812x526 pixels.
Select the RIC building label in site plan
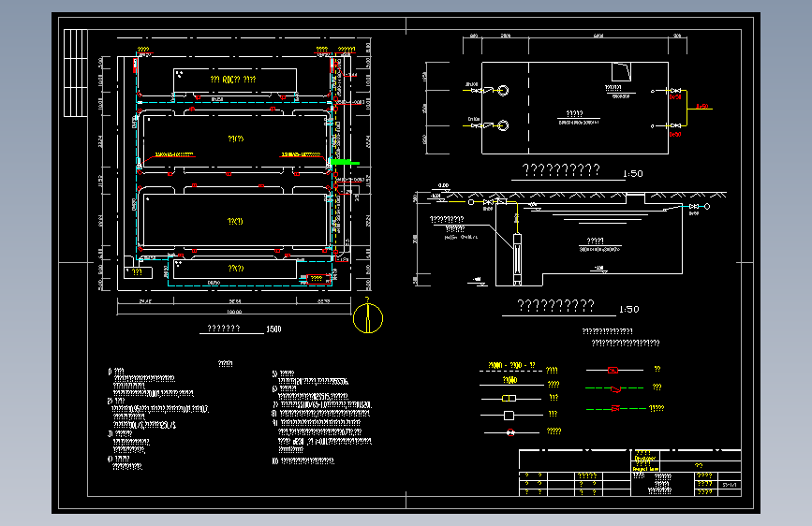coord(233,80)
